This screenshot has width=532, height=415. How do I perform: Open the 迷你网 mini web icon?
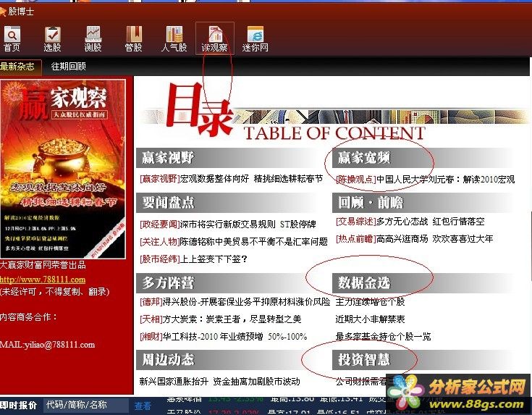pyautogui.click(x=255, y=38)
